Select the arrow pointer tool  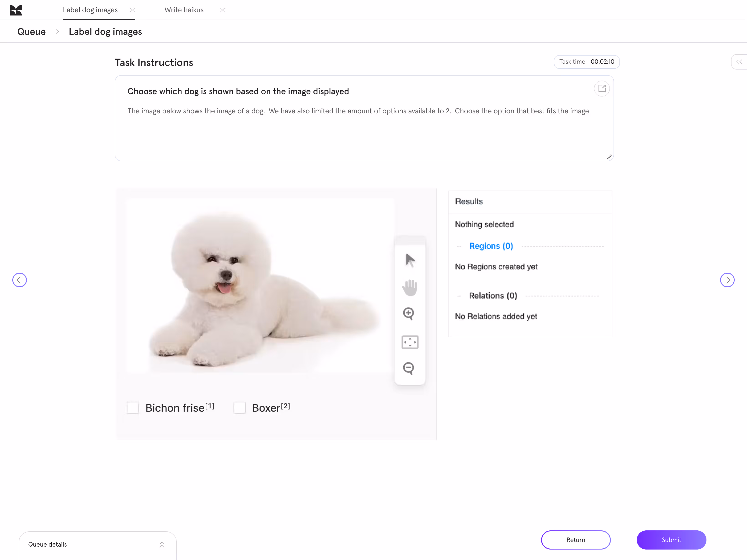[410, 260]
